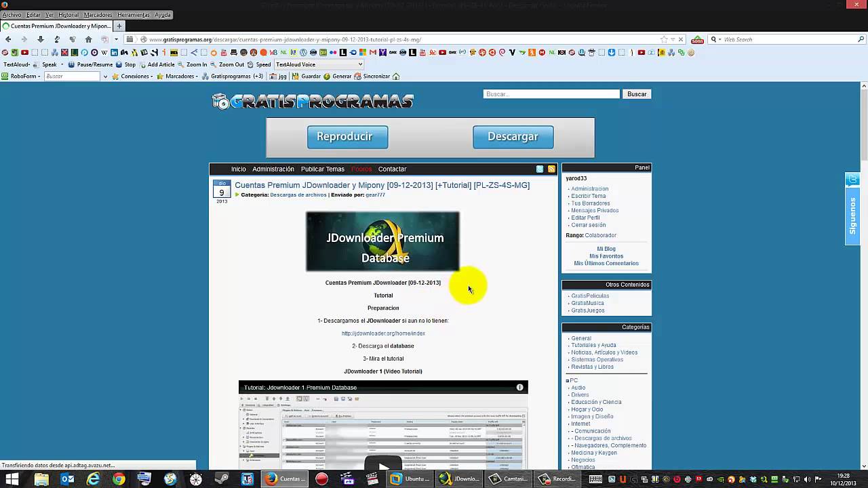Viewport: 868px width, 488px height.
Task: Switch to JDownloader taskbar window
Action: 460,479
